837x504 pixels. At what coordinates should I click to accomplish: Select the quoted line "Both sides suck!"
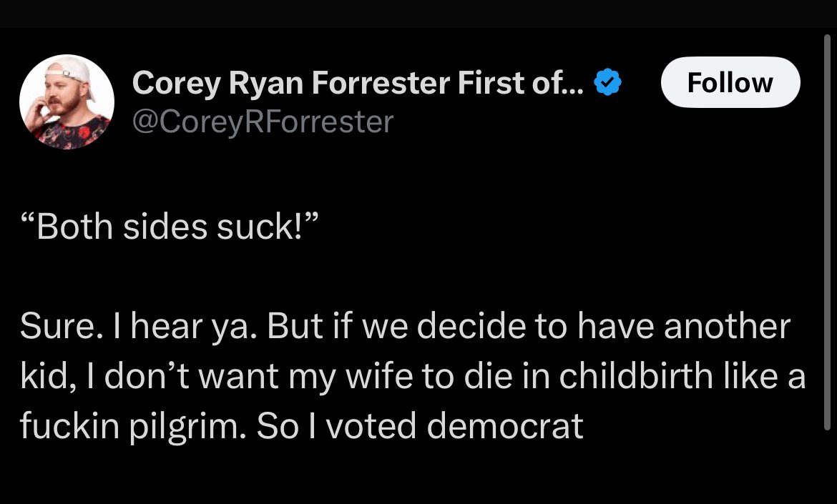[166, 227]
